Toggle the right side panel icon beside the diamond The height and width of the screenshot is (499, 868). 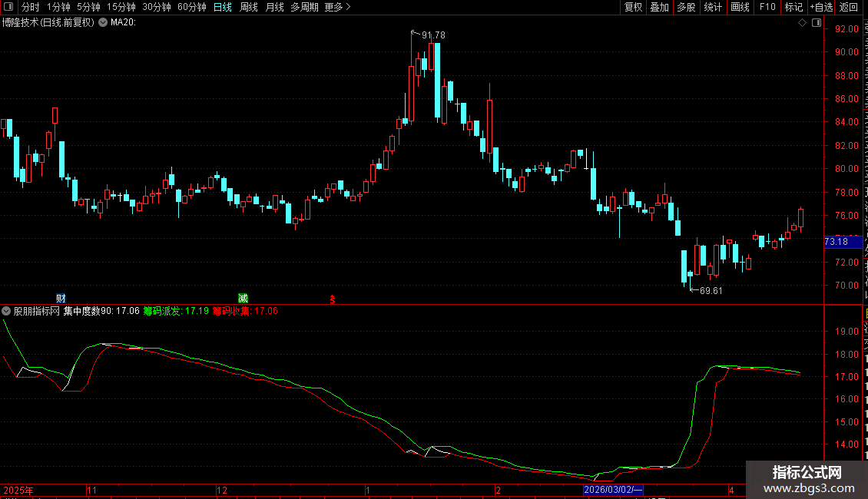pyautogui.click(x=817, y=23)
